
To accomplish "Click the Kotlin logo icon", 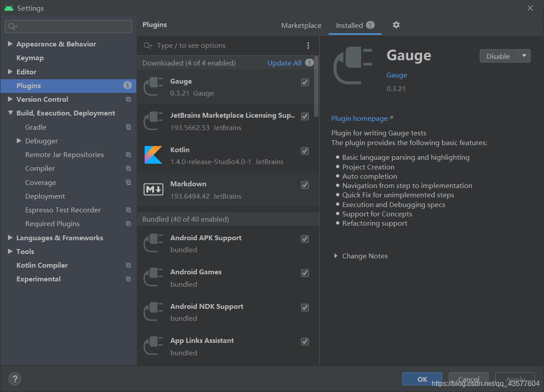I will point(153,155).
